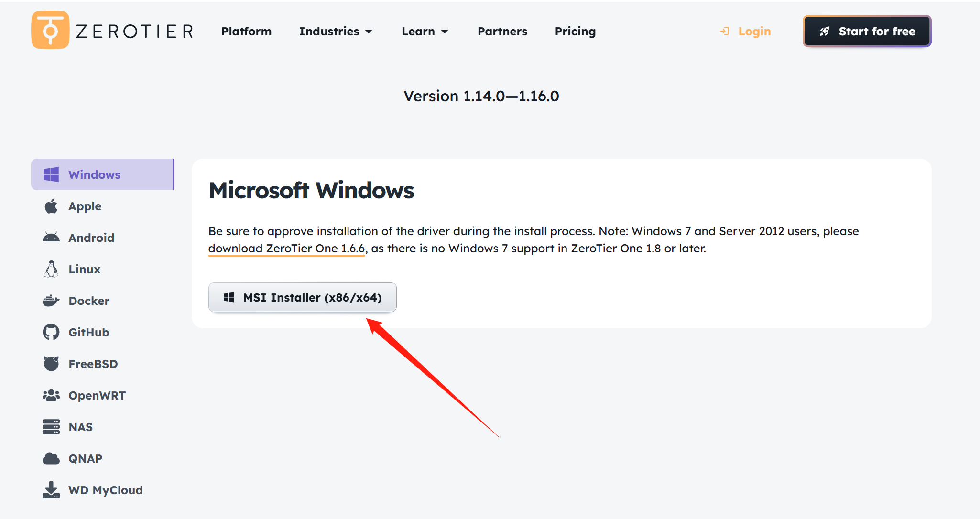Viewport: 980px width, 519px height.
Task: Select the Windows tab in sidebar
Action: click(x=102, y=174)
